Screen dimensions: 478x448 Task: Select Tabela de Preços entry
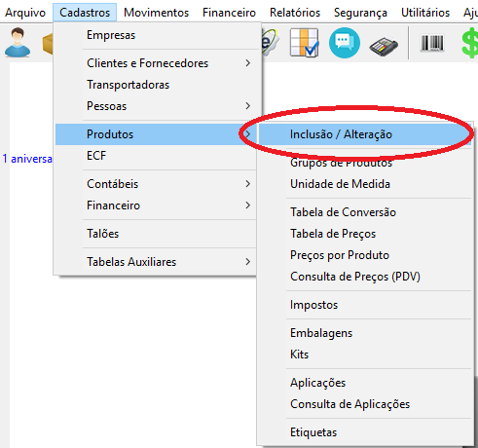click(x=365, y=234)
